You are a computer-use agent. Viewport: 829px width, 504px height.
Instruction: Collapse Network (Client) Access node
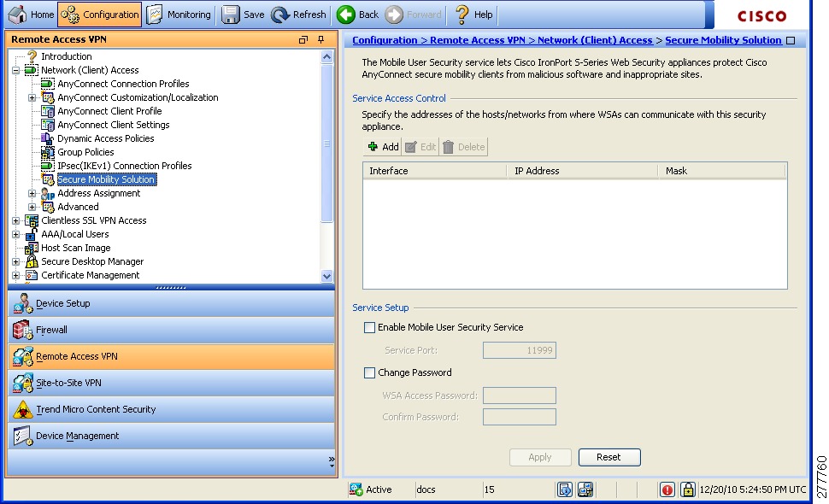(16, 70)
